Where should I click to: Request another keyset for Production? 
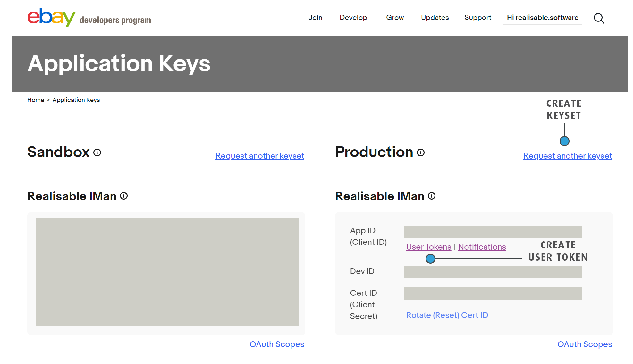click(567, 156)
